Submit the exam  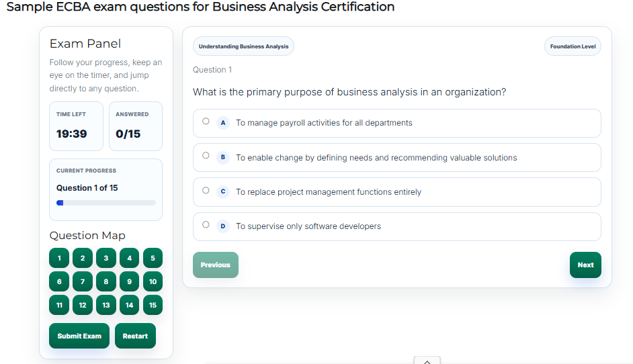tap(79, 336)
